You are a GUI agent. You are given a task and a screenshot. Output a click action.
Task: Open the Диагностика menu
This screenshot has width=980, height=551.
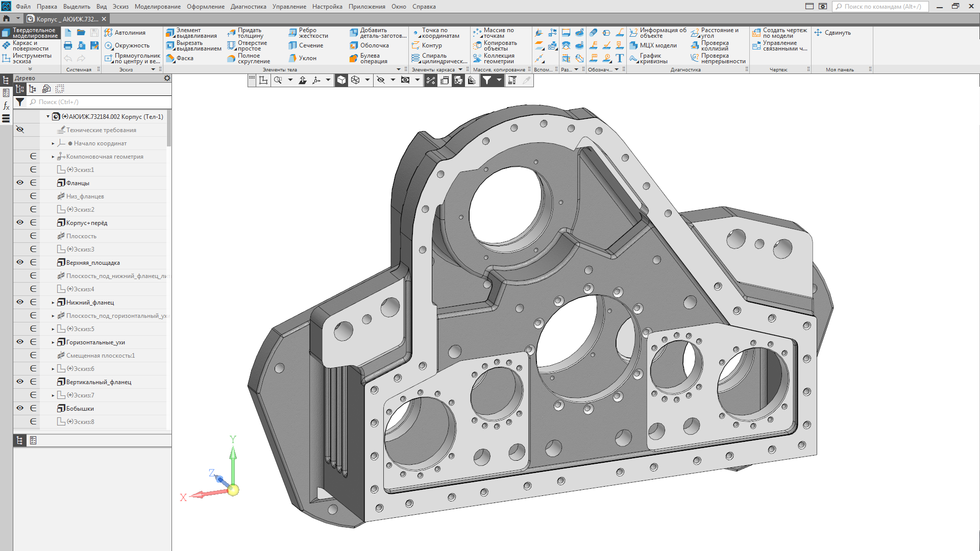click(248, 7)
